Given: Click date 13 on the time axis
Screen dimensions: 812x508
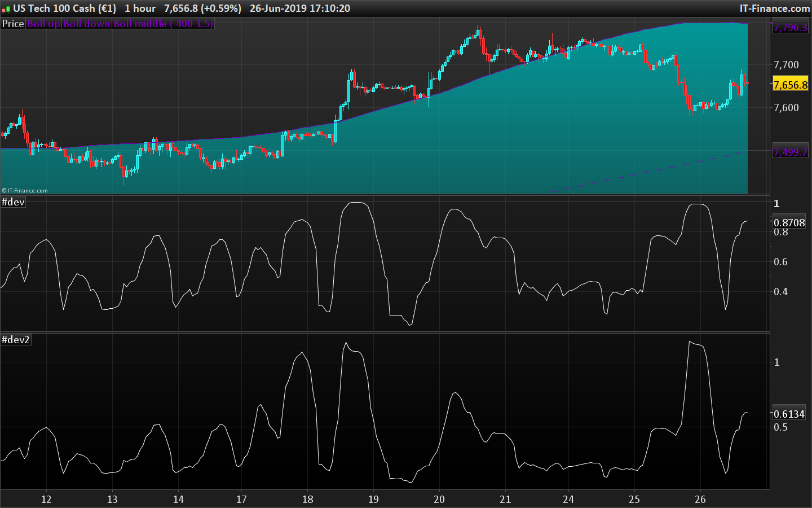Looking at the screenshot, I should click(112, 499).
